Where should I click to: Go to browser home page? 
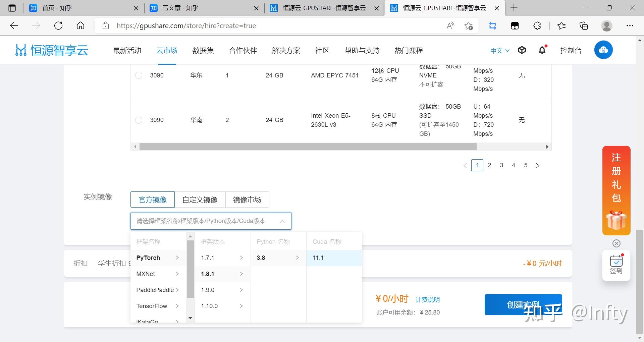[80, 26]
